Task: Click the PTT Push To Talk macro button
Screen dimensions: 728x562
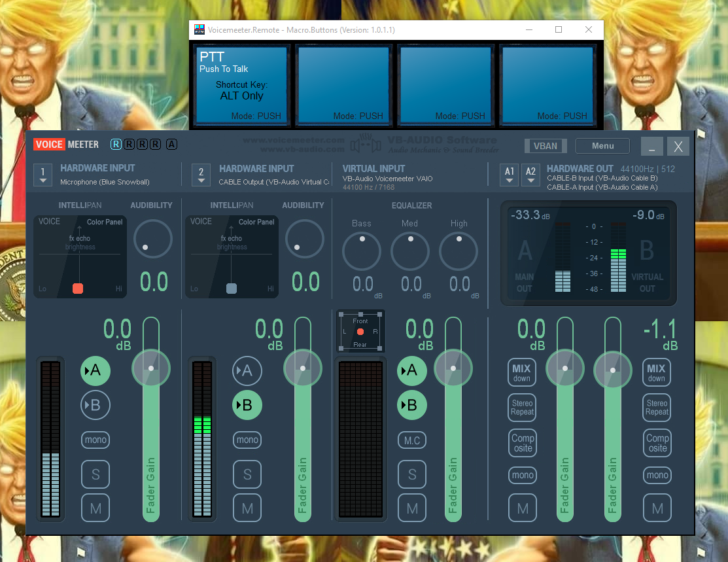Action: [x=241, y=85]
